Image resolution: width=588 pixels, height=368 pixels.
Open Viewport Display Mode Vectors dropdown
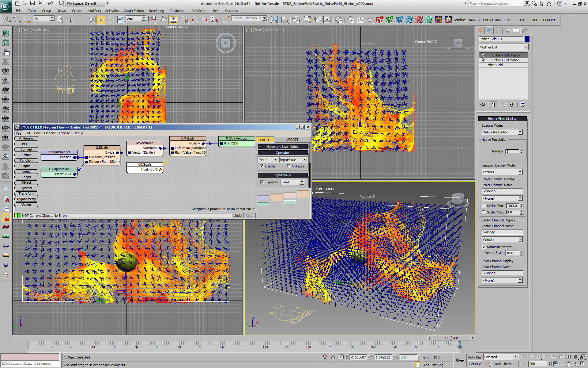click(502, 172)
